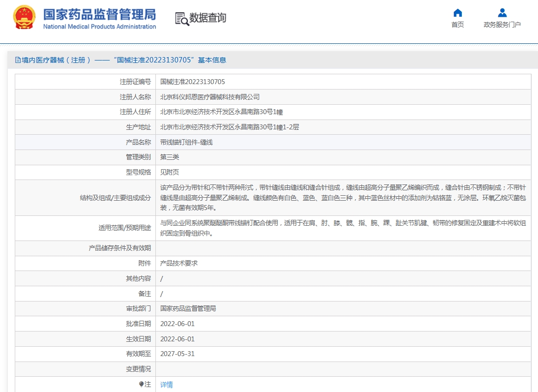
Task: Click the 变更情况 label
Action: tap(138, 369)
